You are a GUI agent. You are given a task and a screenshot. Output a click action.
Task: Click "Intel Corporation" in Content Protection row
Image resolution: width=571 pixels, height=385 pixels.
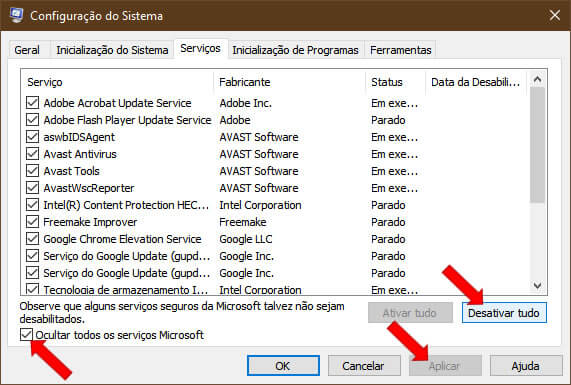click(260, 205)
